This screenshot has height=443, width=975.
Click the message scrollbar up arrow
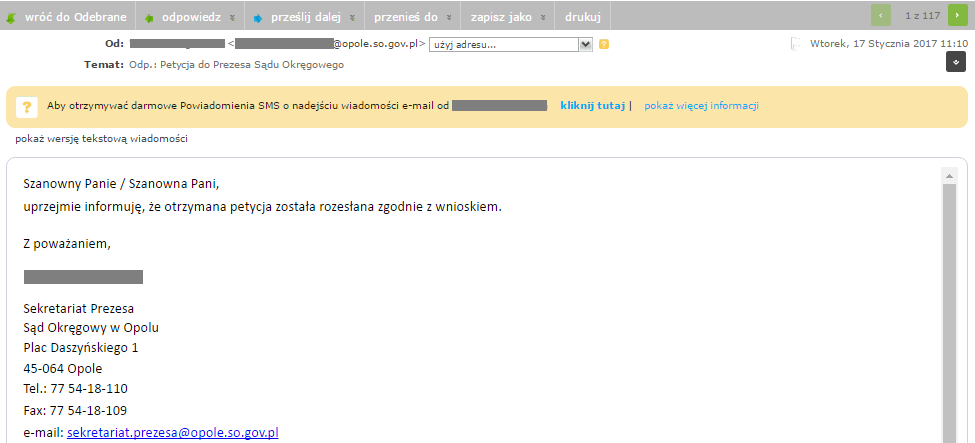949,176
